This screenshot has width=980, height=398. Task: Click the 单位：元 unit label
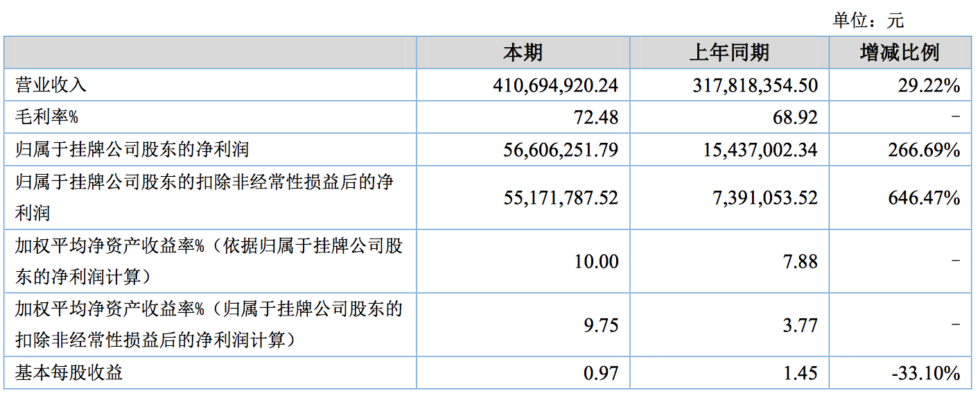click(x=868, y=20)
